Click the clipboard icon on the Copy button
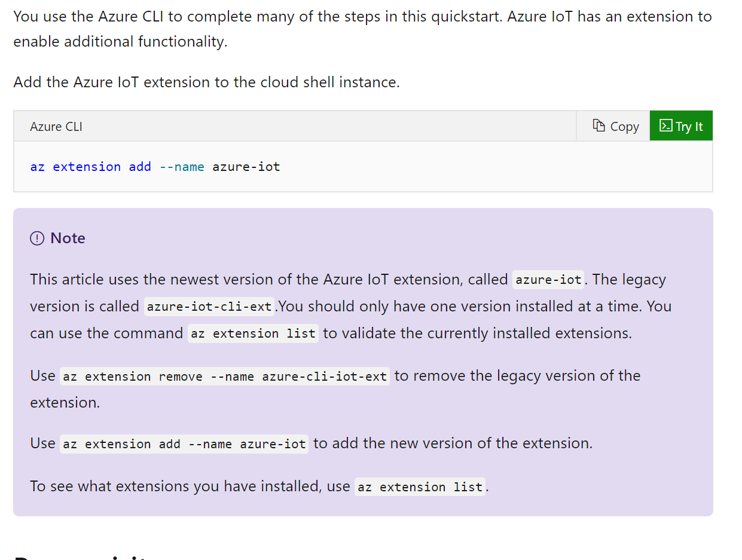742x560 pixels. click(x=599, y=126)
